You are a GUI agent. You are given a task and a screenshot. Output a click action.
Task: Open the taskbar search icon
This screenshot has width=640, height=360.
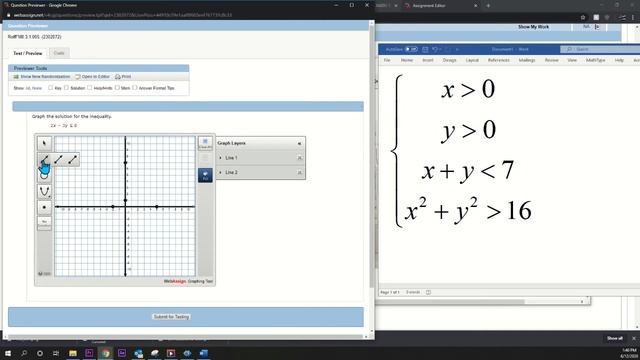(24, 353)
